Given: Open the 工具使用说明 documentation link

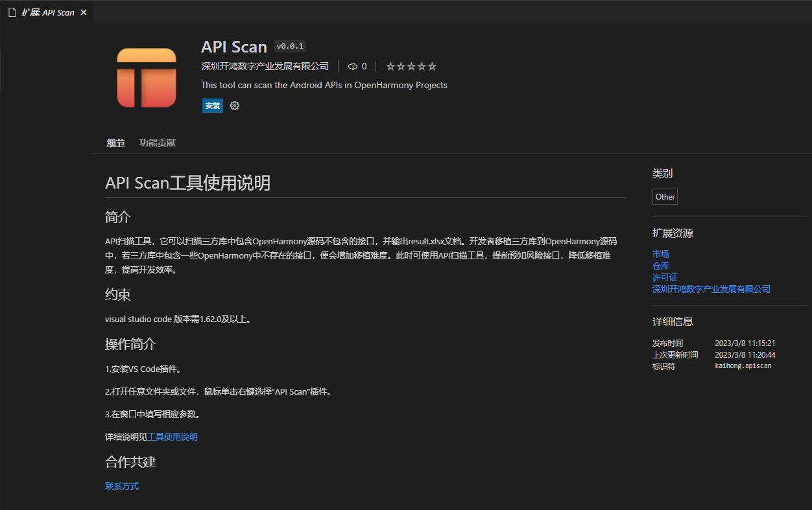Looking at the screenshot, I should tap(173, 437).
